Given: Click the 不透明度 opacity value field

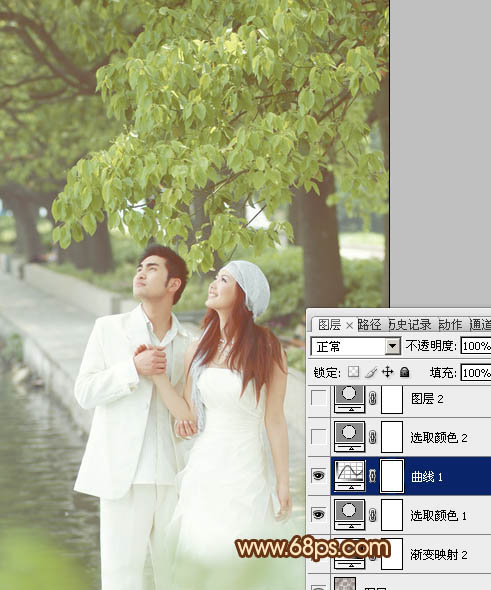Looking at the screenshot, I should point(476,346).
